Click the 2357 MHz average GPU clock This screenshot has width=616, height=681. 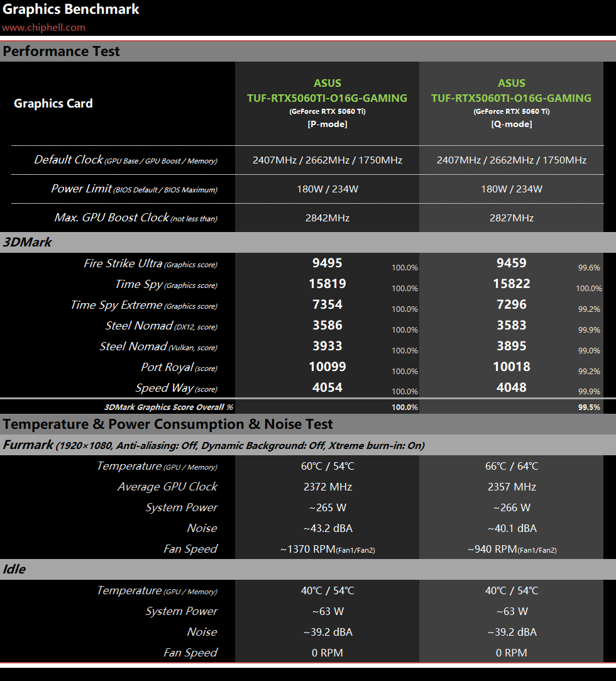[511, 487]
